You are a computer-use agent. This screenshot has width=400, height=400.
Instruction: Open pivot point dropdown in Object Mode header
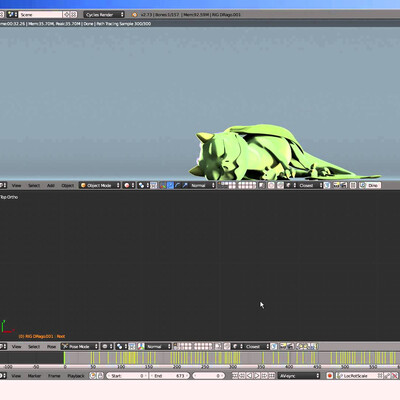click(x=143, y=185)
